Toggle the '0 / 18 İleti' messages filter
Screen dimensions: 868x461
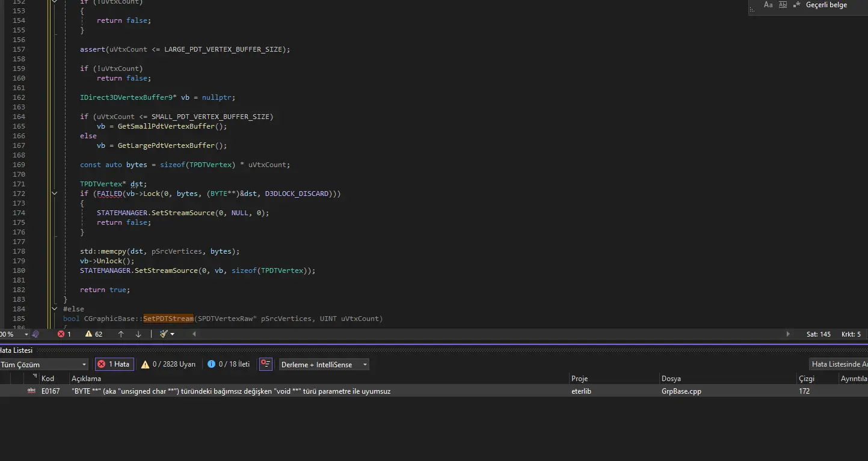[229, 364]
